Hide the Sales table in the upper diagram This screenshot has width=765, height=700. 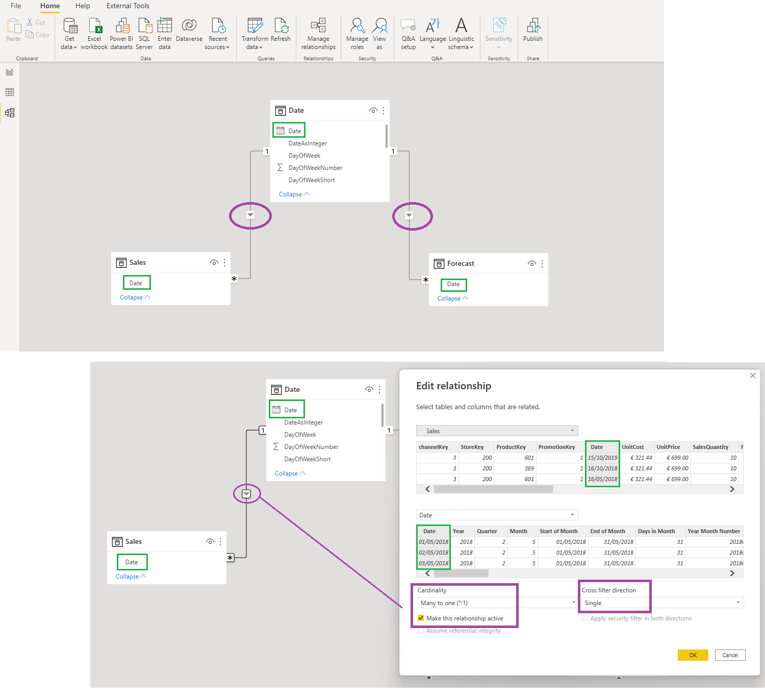214,263
